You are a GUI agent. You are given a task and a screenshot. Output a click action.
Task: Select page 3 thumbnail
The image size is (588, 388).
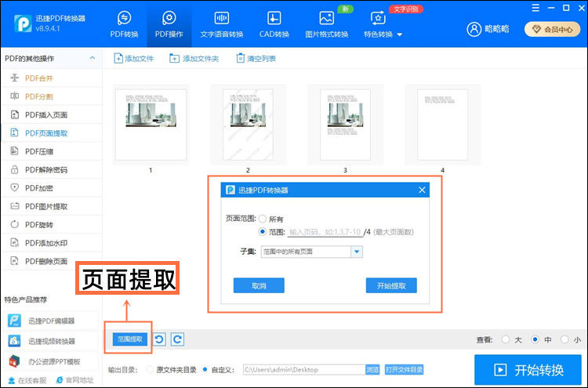[346, 125]
